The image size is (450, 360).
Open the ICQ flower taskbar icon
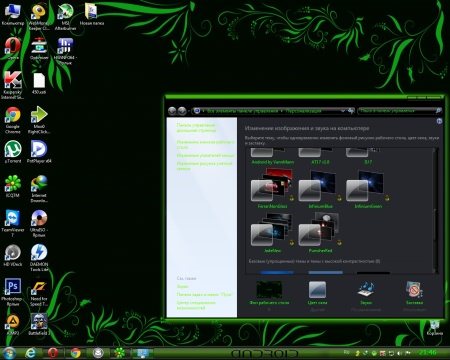click(x=120, y=353)
